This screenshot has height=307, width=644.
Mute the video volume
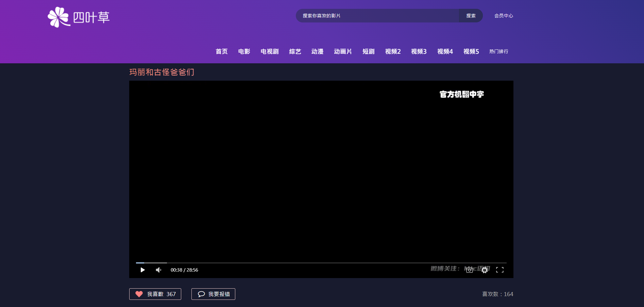[158, 270]
